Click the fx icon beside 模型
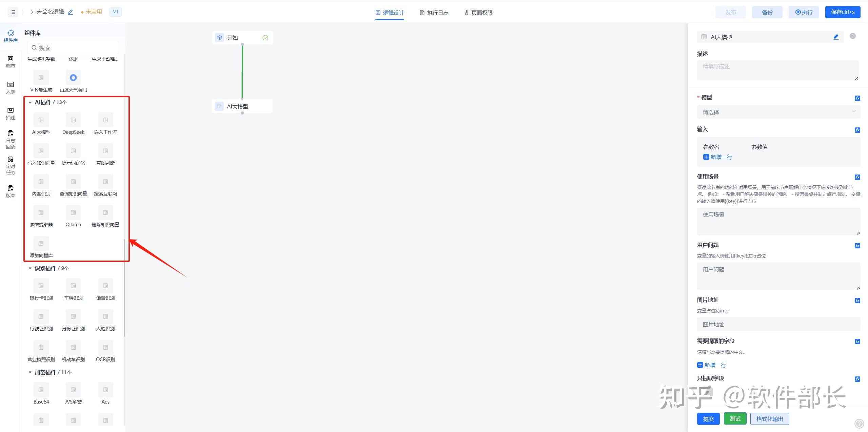 pos(857,98)
